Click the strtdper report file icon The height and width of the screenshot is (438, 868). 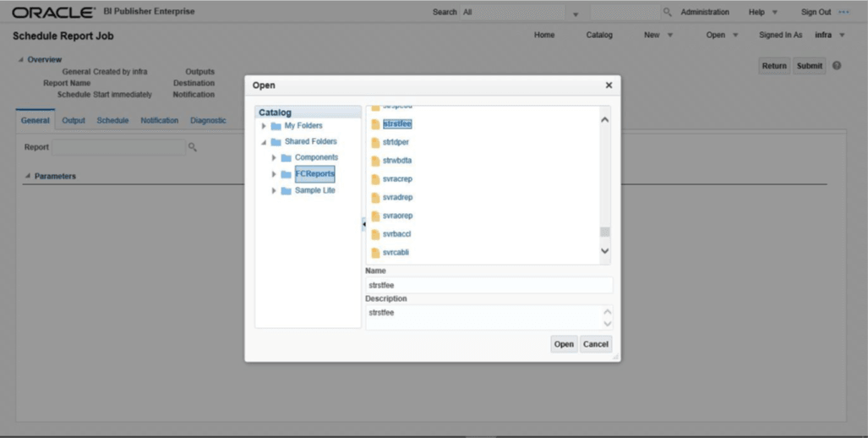click(375, 142)
